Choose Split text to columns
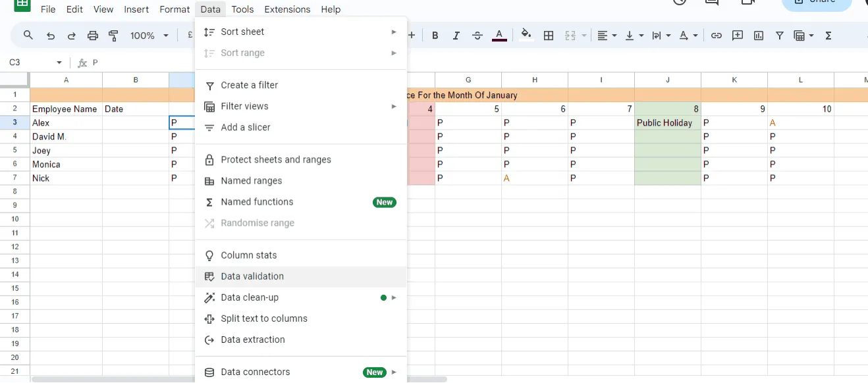The width and height of the screenshot is (868, 383). (x=301, y=319)
